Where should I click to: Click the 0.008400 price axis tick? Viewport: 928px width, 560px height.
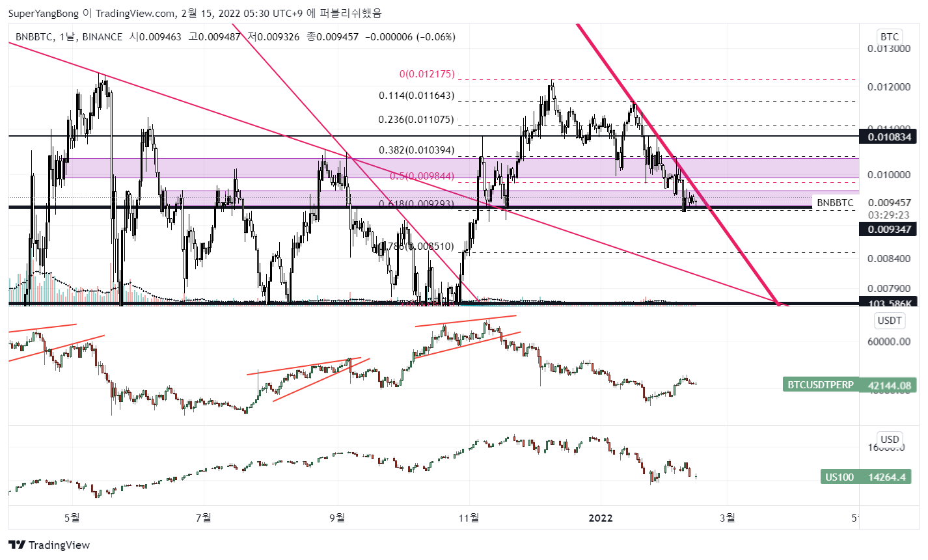tap(889, 259)
